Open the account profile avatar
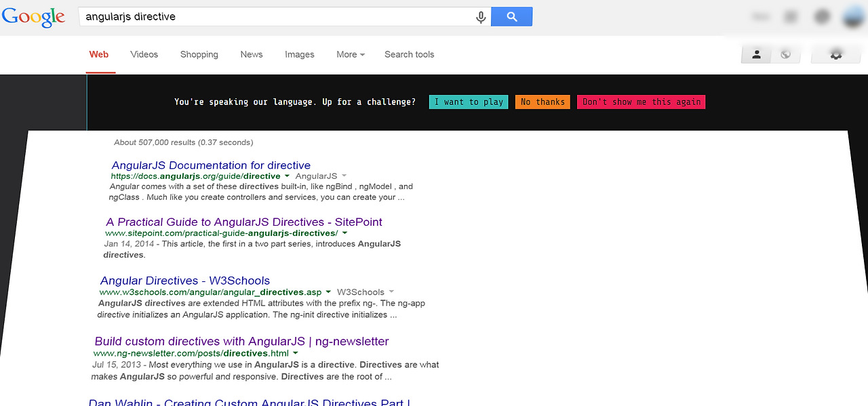The height and width of the screenshot is (406, 868). pyautogui.click(x=853, y=17)
